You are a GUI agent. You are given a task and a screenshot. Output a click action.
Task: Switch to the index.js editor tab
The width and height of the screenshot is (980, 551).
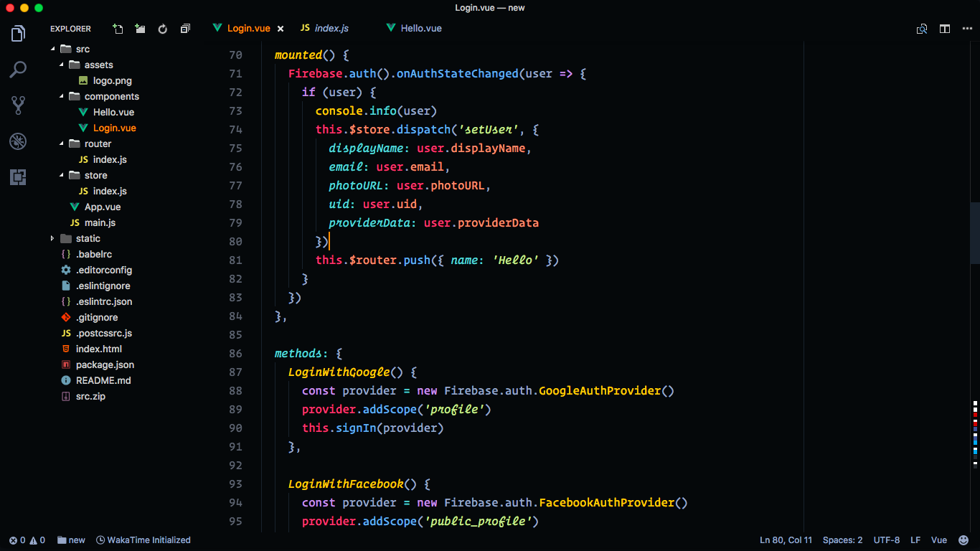point(331,29)
